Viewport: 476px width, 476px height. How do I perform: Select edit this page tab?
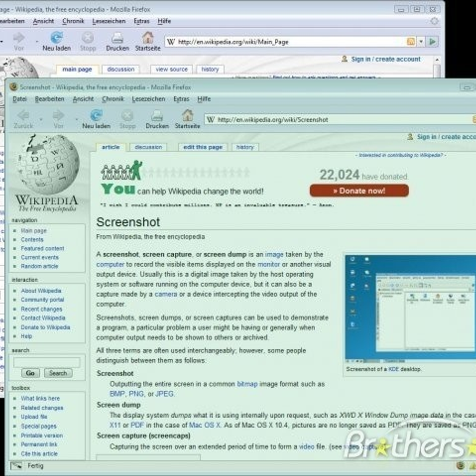pos(203,147)
